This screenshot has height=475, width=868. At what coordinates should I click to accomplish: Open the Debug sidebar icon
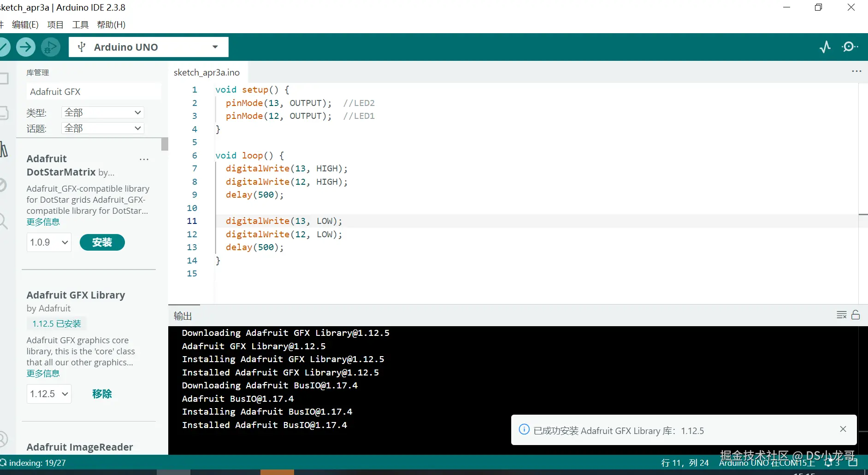[x=4, y=185]
